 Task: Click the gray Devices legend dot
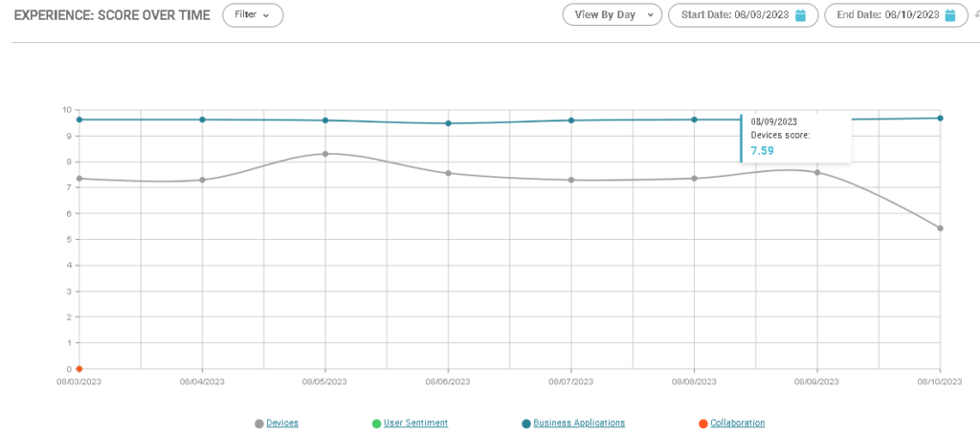point(259,424)
